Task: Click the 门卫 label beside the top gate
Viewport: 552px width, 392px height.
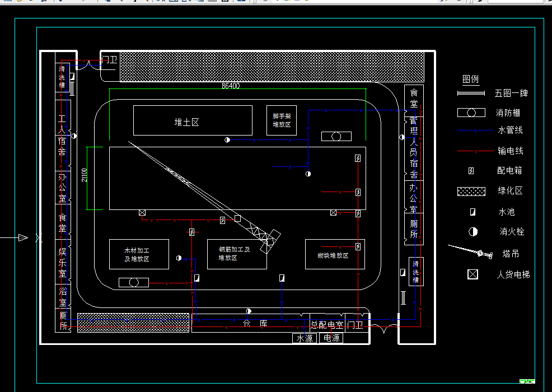Action: point(110,59)
